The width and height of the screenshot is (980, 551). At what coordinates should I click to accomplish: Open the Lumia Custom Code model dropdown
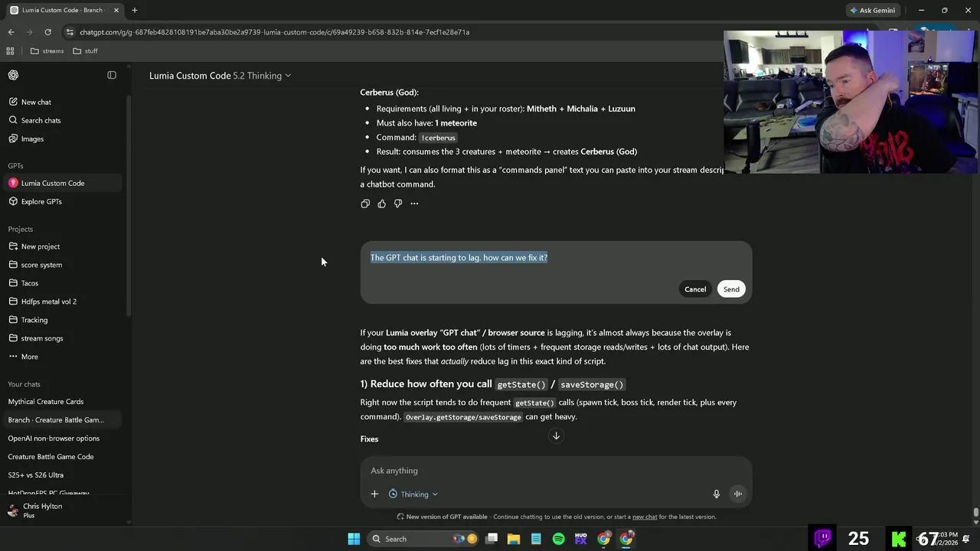coord(220,76)
